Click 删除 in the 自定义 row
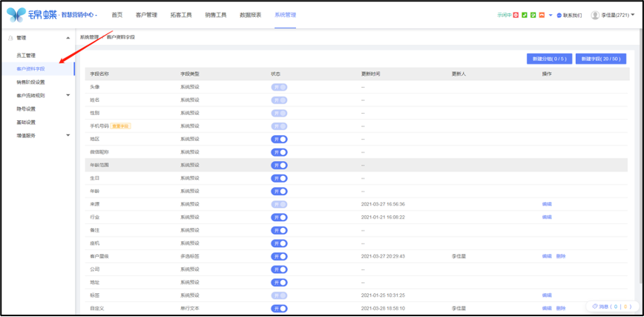 [561, 308]
